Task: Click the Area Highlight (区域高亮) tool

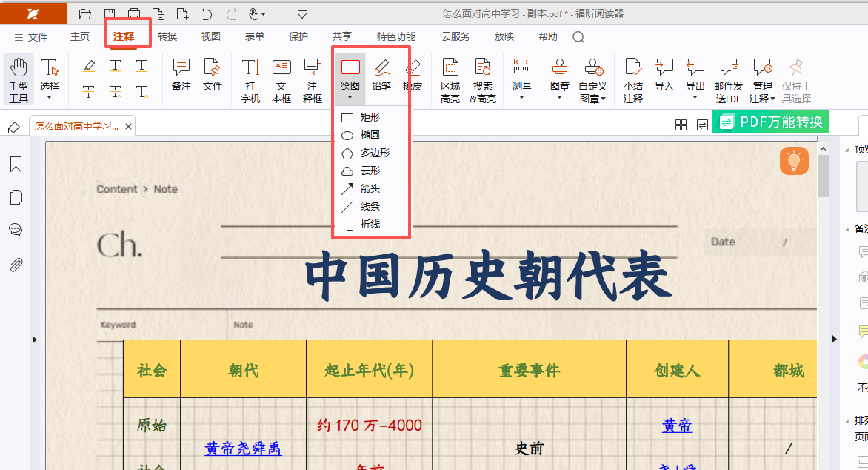Action: (x=450, y=79)
